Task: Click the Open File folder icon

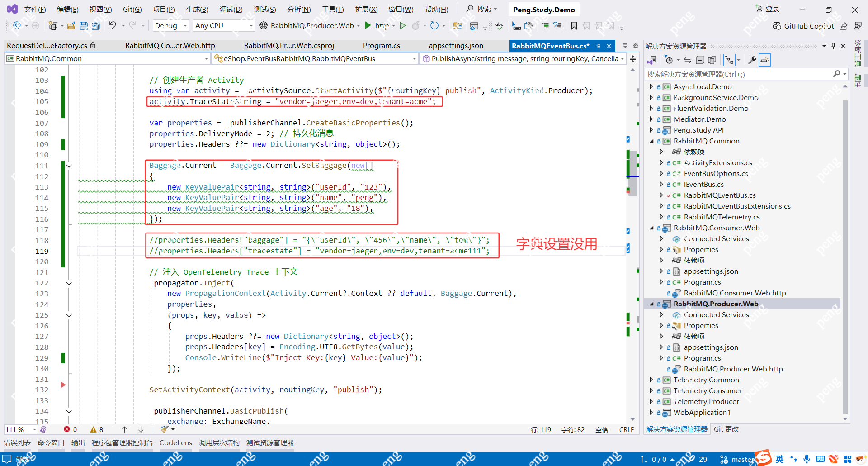Action: 71,26
